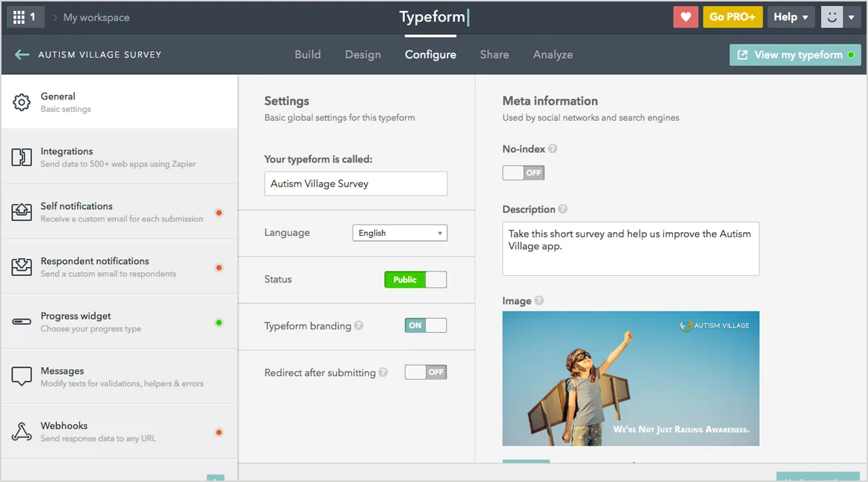Screen dimensions: 868x482
Task: Click the red heart icon button
Action: [685, 17]
